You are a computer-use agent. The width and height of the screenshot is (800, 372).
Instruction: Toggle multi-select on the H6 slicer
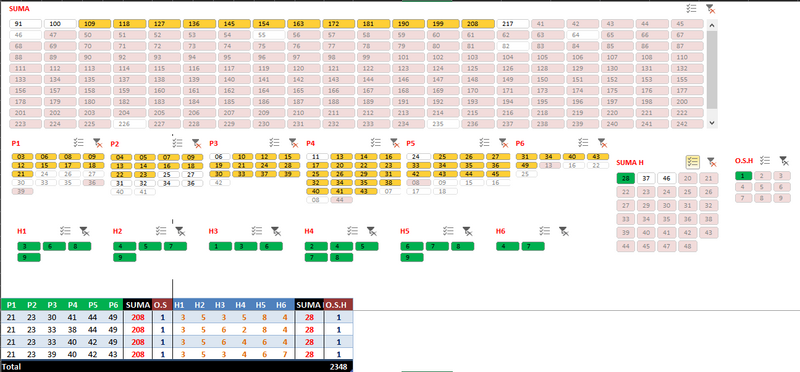pos(544,231)
